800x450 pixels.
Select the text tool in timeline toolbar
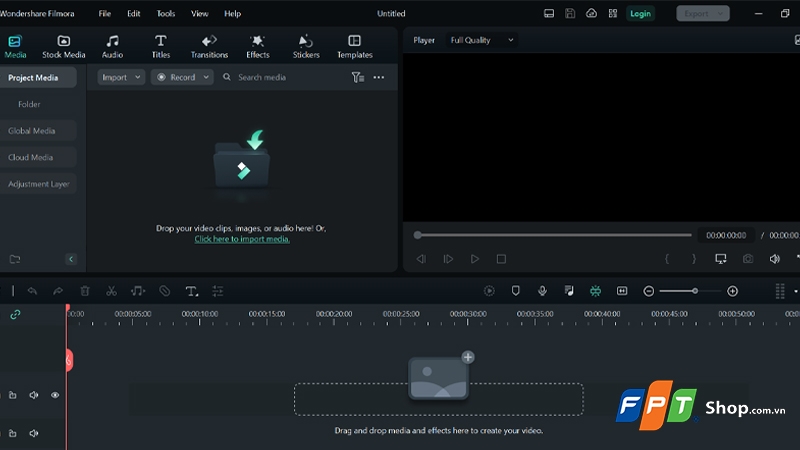191,291
